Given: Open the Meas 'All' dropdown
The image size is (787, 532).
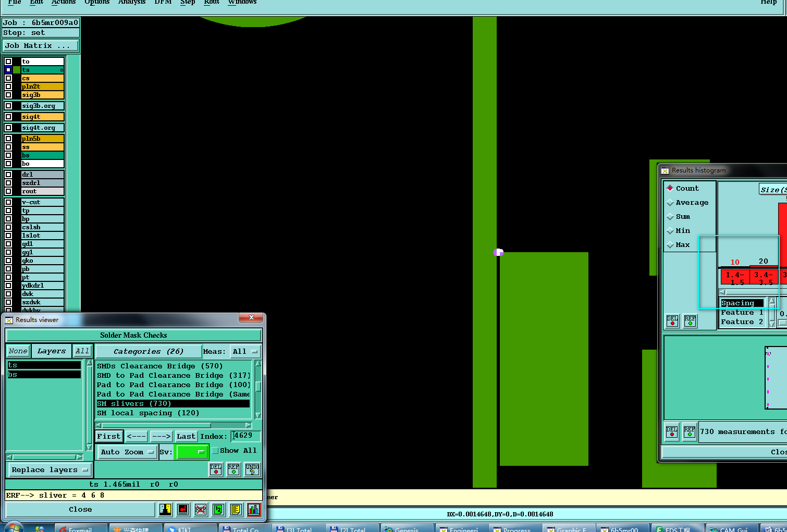Looking at the screenshot, I should [245, 352].
